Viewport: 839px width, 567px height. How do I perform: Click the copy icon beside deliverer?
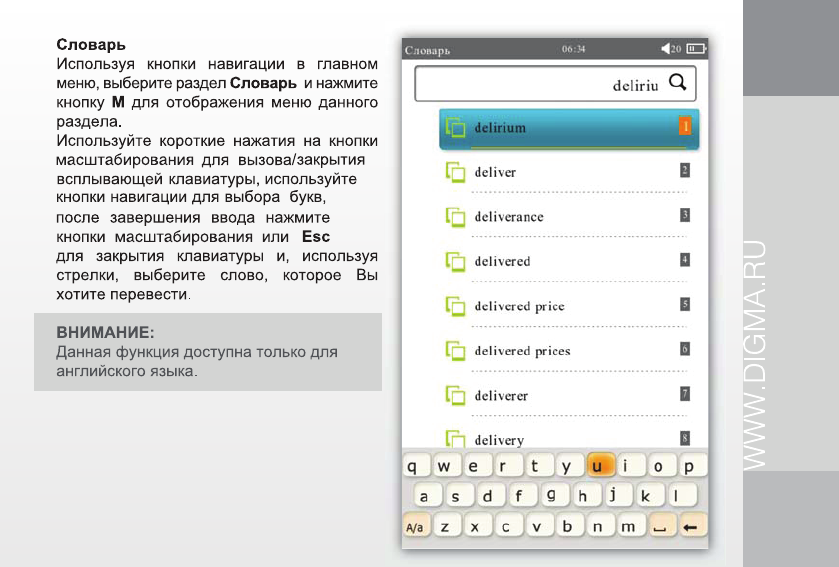pyautogui.click(x=455, y=395)
